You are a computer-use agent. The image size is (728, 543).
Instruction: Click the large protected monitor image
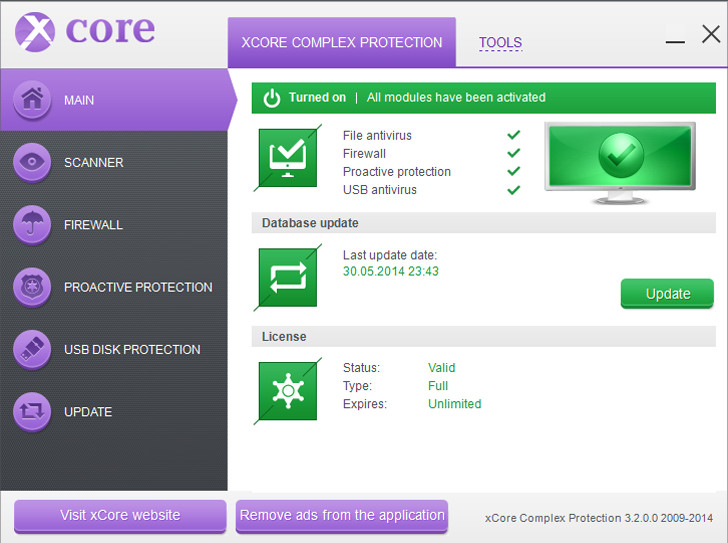[620, 162]
